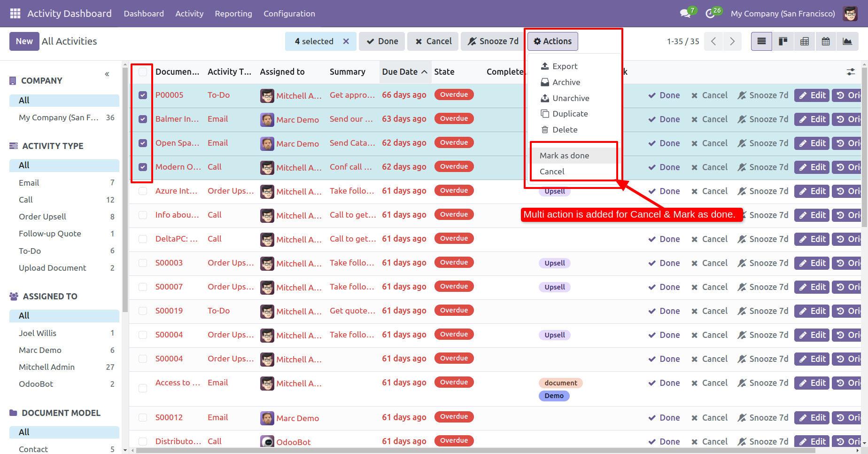Check the Azure Int... row checkbox

[x=143, y=191]
